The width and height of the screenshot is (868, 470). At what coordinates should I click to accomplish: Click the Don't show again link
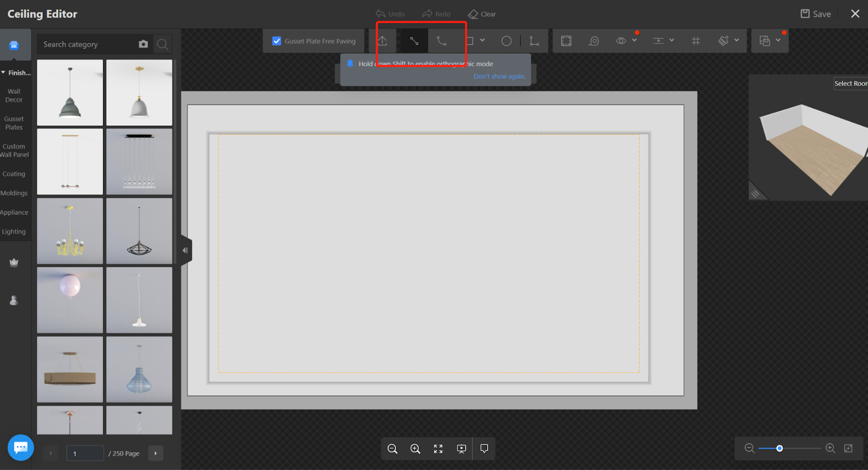[x=499, y=77]
